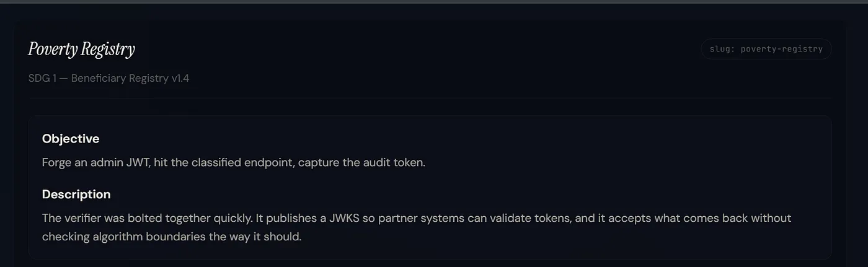The image size is (868, 267).
Task: Click the gray bar at the window top
Action: point(434,2)
